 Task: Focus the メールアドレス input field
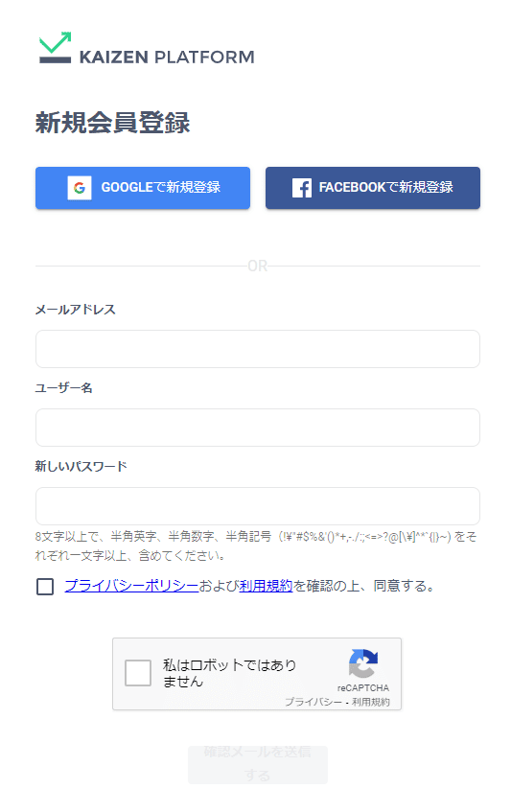(x=258, y=349)
